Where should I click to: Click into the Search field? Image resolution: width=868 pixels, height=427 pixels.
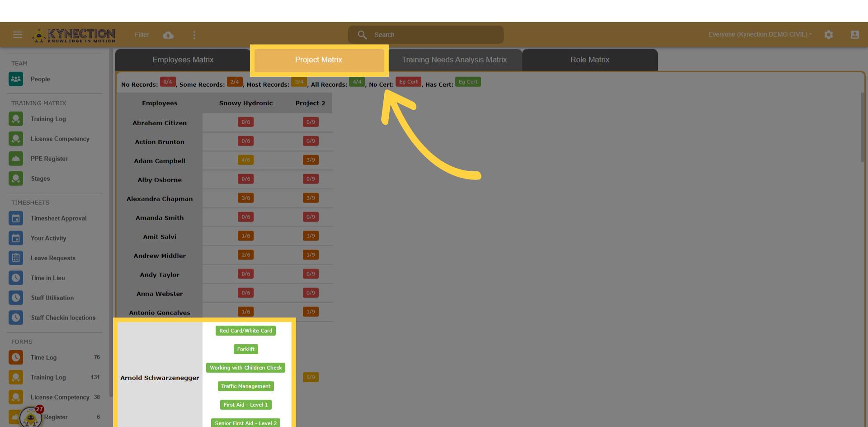(x=426, y=35)
